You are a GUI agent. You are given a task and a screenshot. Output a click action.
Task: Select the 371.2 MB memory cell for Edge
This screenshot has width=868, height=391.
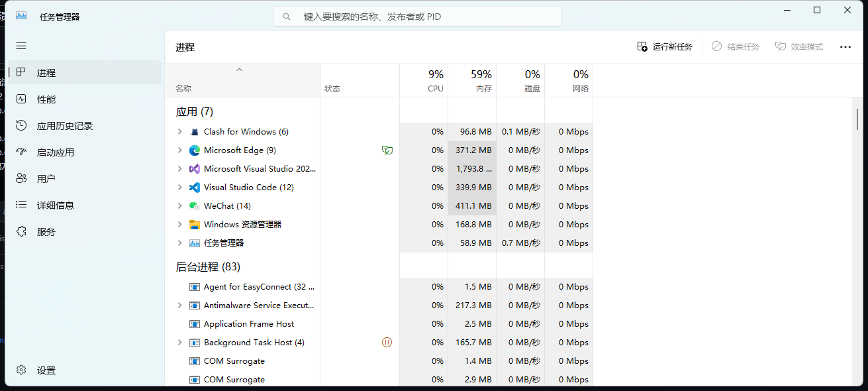[x=472, y=150]
